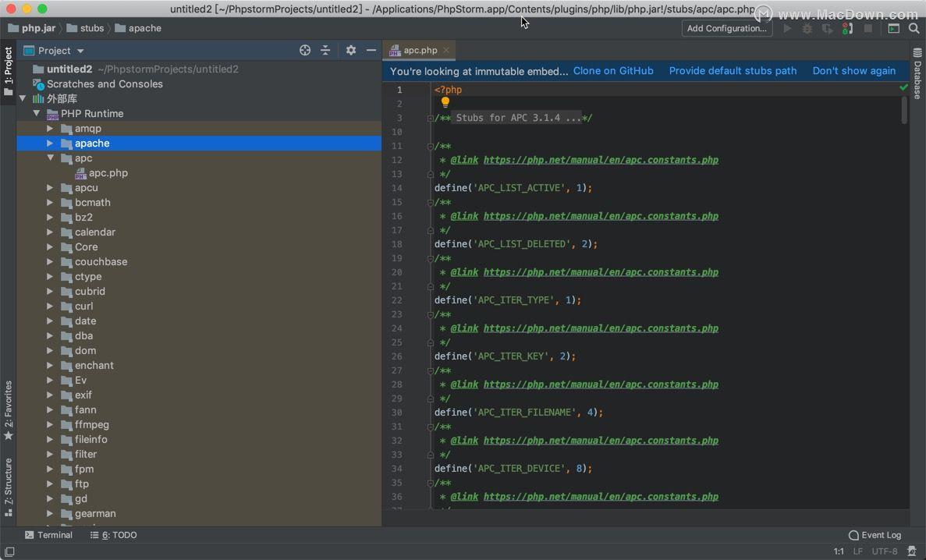Screen dimensions: 926x560
Task: Select Scratches and Consoles
Action: tap(105, 84)
